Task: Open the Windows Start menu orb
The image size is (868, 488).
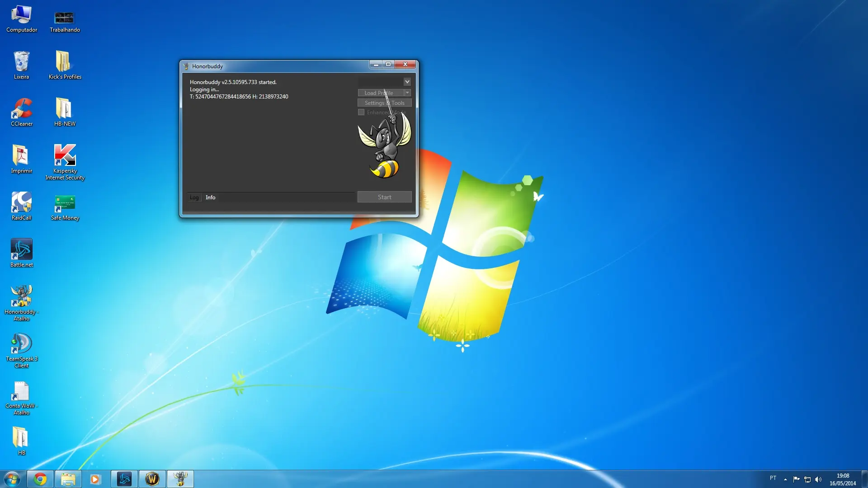Action: click(12, 479)
